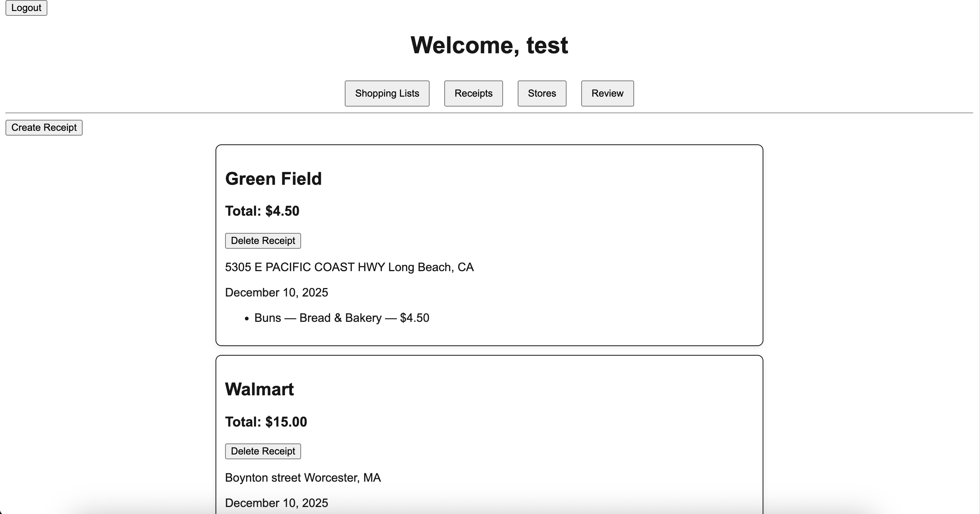Click the Pacific Coast Hwy address

click(x=349, y=267)
